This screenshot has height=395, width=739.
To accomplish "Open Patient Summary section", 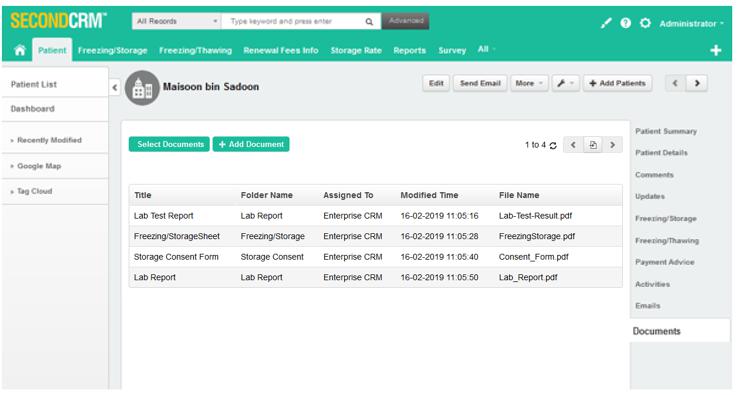I will coord(666,131).
